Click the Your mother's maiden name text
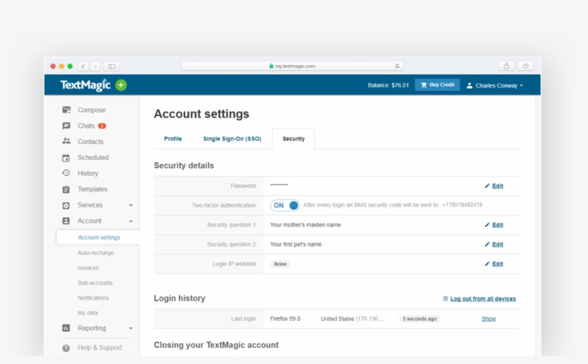The width and height of the screenshot is (588, 364). 305,225
